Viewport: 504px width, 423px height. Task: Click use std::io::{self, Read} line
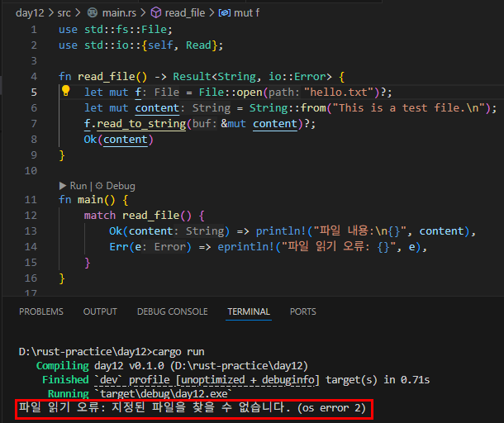click(140, 45)
